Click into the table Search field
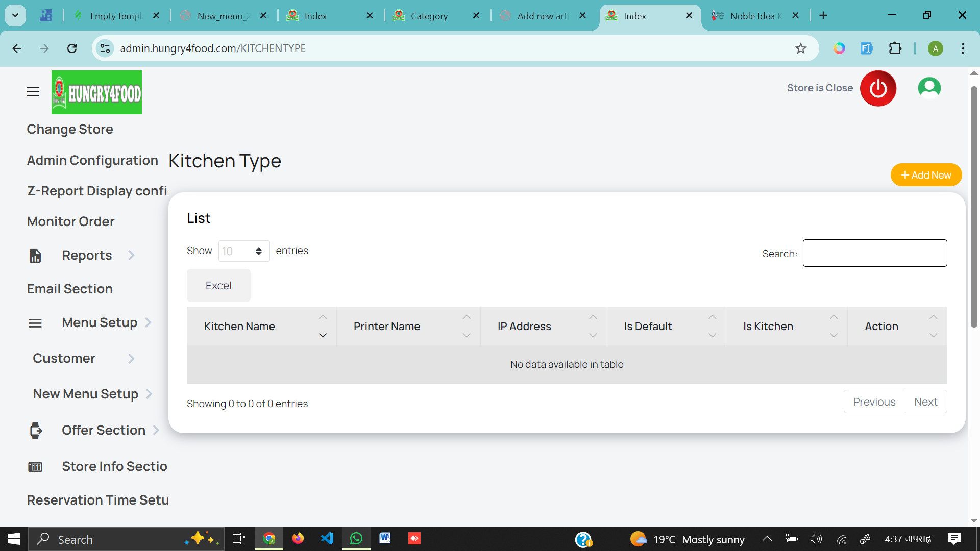Image resolution: width=980 pixels, height=551 pixels. tap(874, 254)
